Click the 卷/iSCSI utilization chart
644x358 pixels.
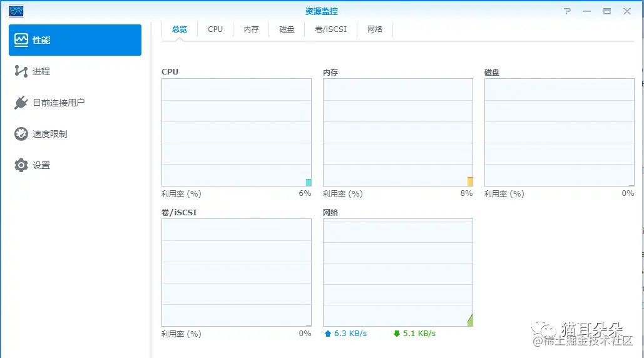237,273
